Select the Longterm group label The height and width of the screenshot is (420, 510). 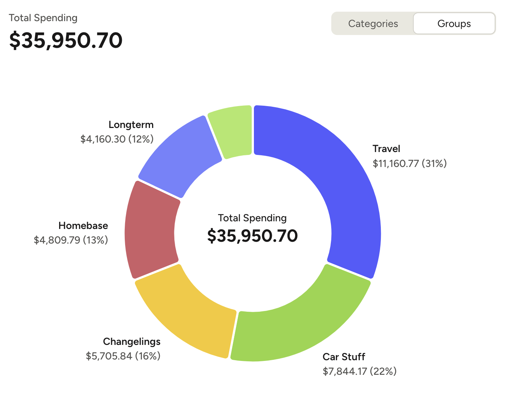pos(131,125)
